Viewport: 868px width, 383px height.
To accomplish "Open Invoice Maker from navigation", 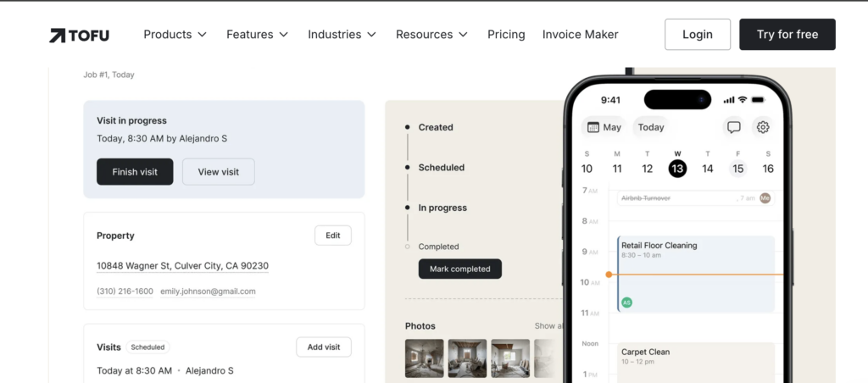I will [580, 34].
